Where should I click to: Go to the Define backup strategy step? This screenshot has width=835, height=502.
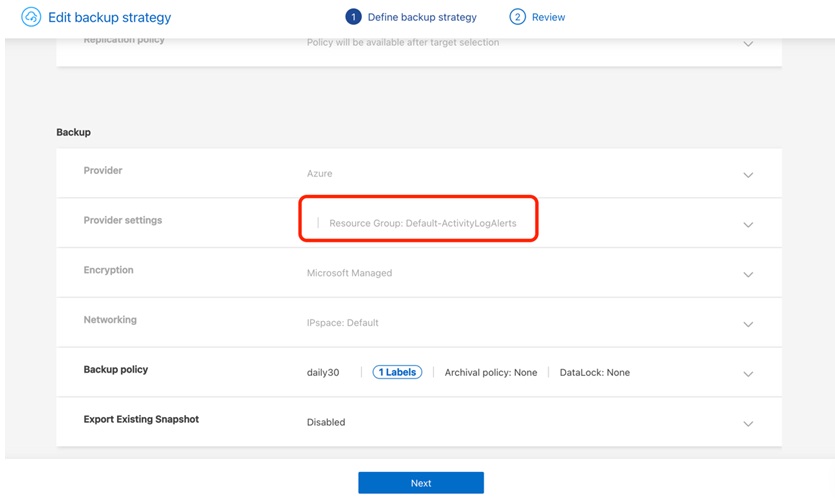pos(421,17)
